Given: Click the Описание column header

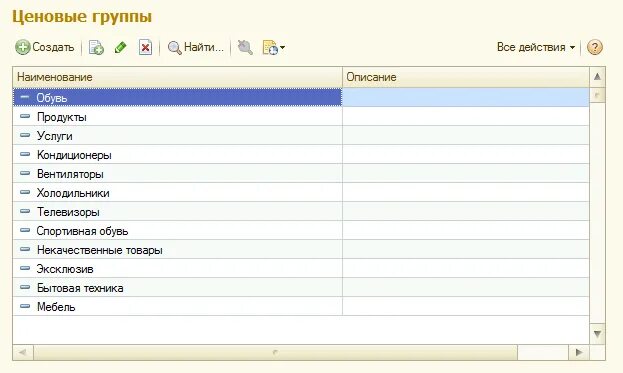Looking at the screenshot, I should coord(466,77).
